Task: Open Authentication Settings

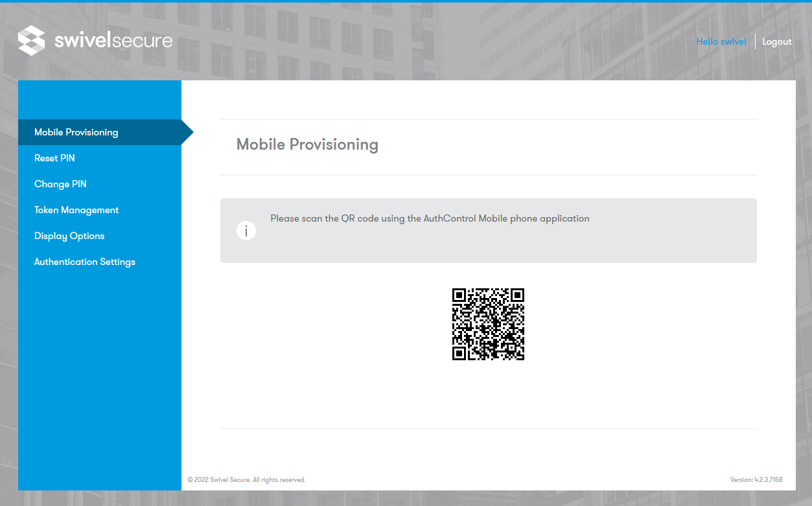Action: (85, 261)
